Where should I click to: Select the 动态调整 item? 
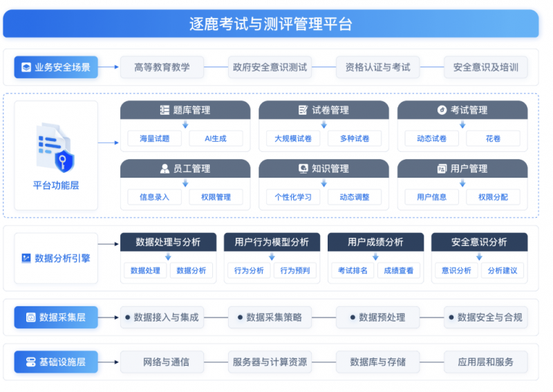click(355, 197)
